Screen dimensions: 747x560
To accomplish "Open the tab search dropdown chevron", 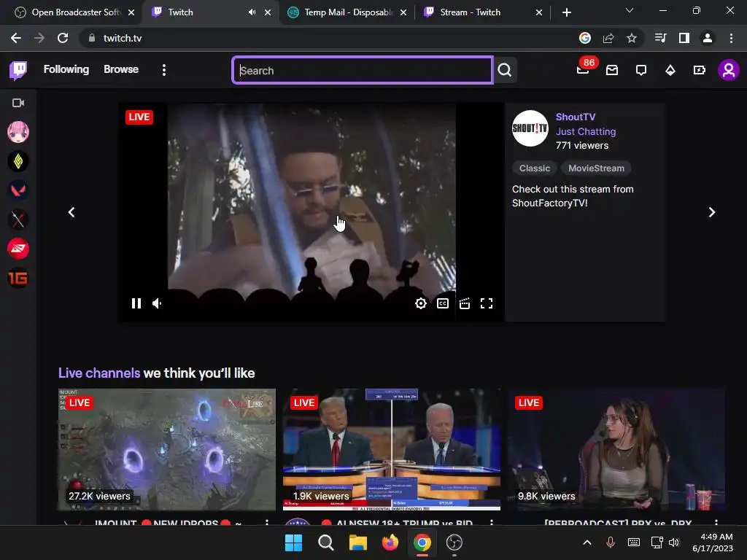I will point(630,10).
